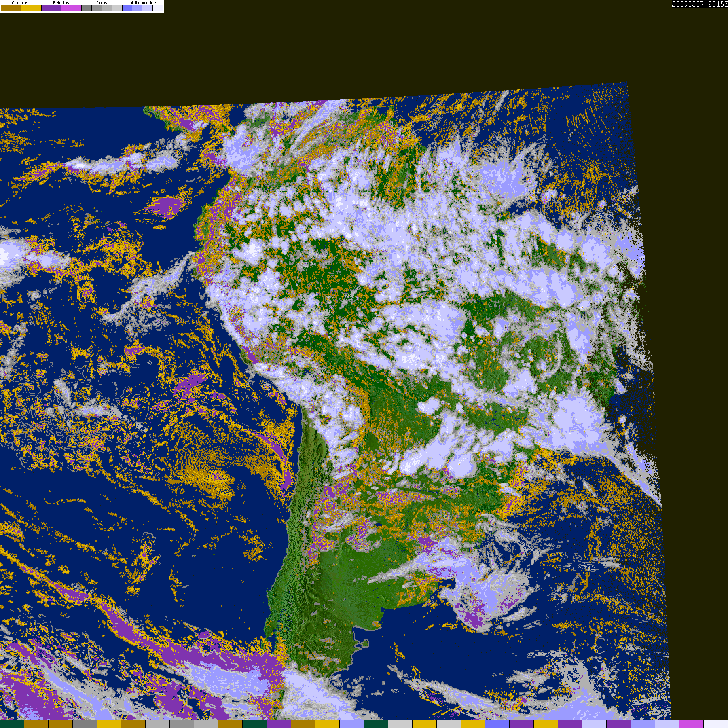
Task: Select the magenta Estratos legend swatch
Action: 71,8
